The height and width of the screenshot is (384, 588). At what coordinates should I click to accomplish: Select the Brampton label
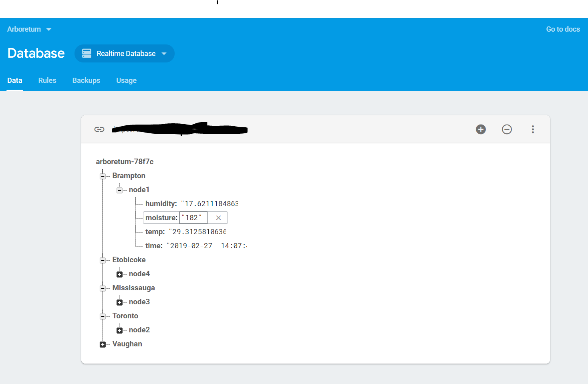coord(129,176)
